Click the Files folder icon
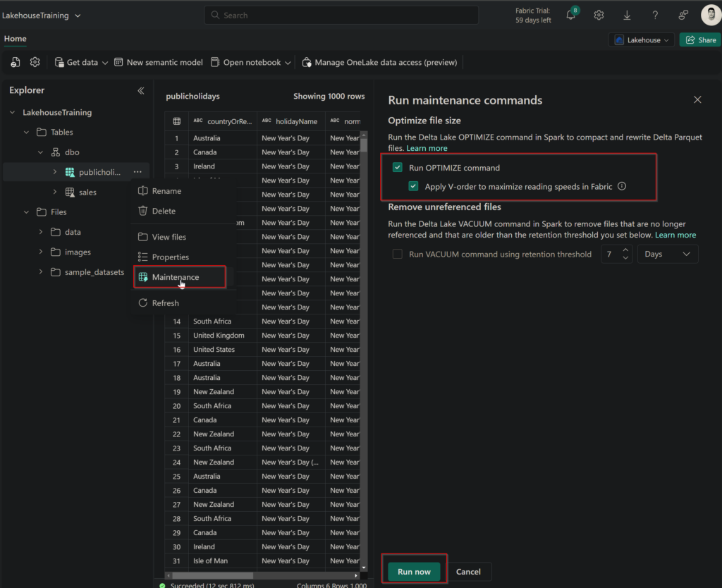Screen dimensions: 722x588 [x=42, y=212]
